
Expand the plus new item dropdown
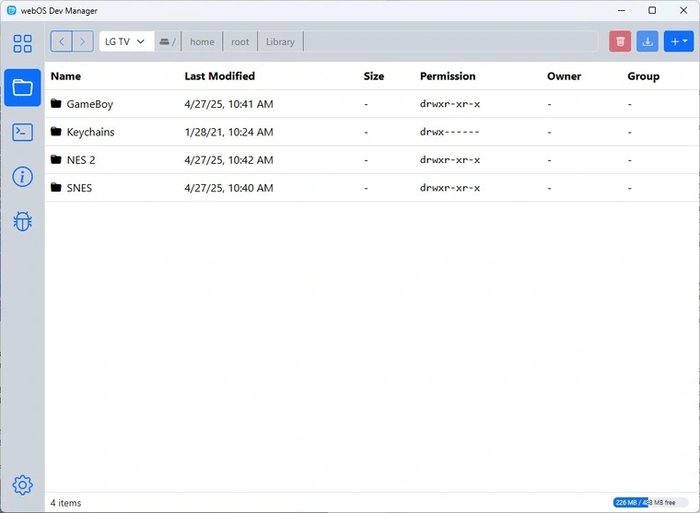pyautogui.click(x=678, y=42)
